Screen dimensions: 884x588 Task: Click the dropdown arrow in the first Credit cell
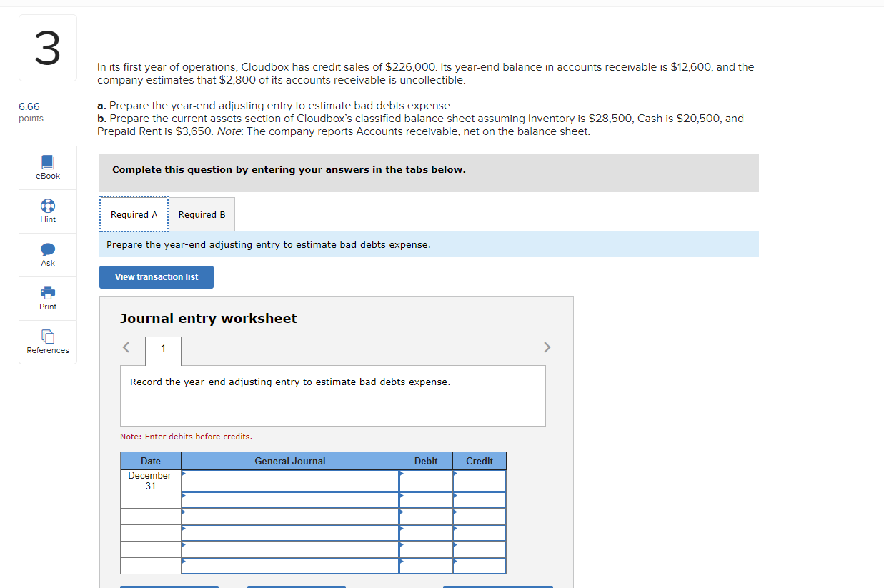pos(456,473)
